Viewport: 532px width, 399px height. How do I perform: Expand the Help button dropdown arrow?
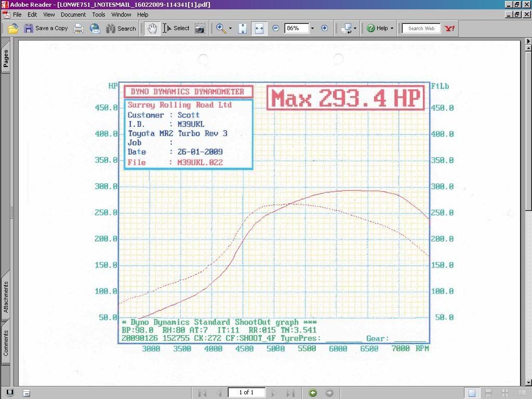(x=392, y=29)
